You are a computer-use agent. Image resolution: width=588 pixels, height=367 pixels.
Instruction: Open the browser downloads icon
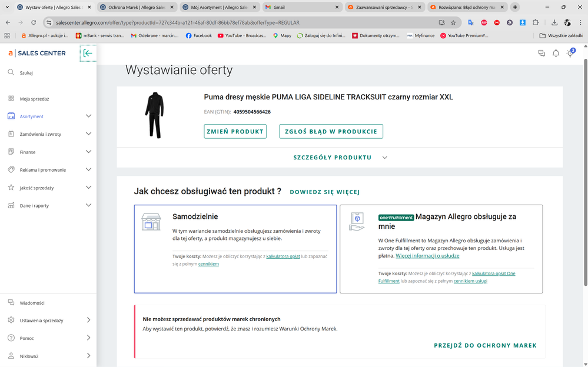click(x=554, y=22)
